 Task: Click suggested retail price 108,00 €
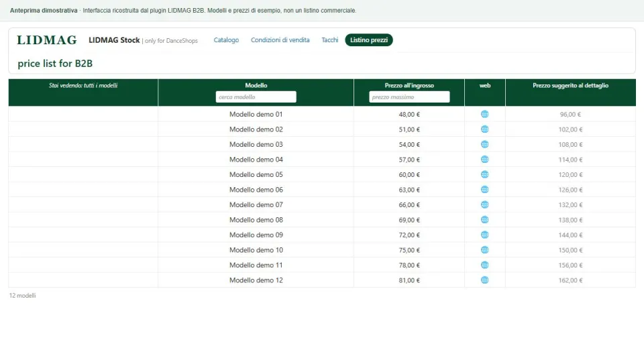click(570, 145)
